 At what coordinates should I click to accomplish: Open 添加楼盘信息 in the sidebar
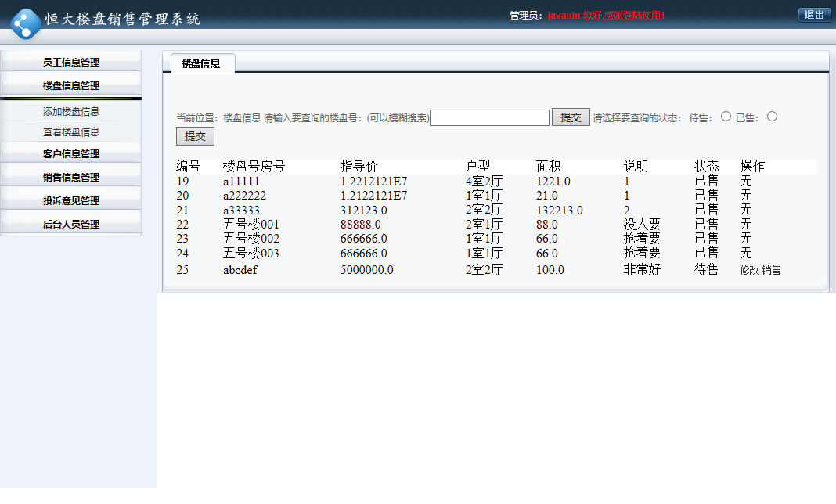click(x=71, y=112)
